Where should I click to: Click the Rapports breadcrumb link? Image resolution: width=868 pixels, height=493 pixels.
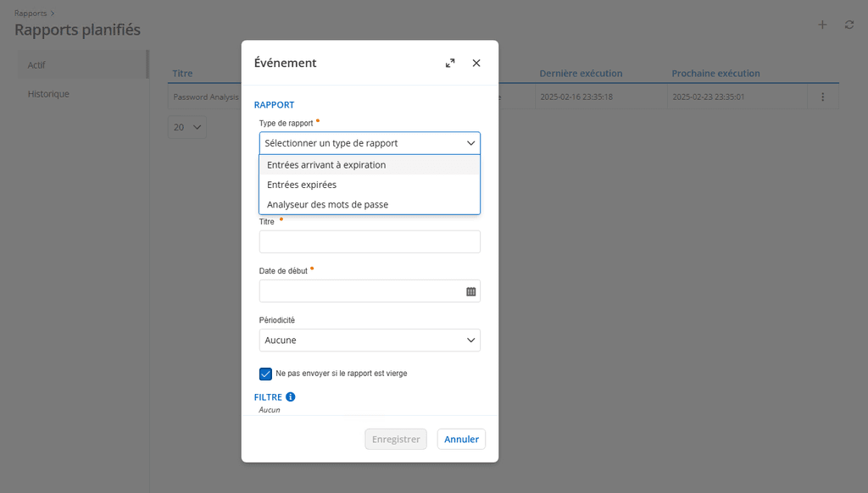point(31,13)
